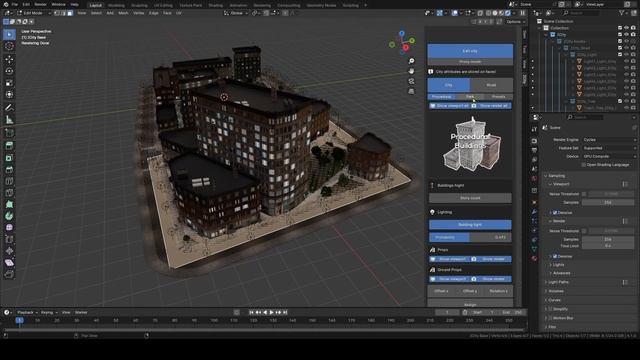Switch to the Shading workspace tab
This screenshot has height=360, width=640.
pyautogui.click(x=216, y=5)
